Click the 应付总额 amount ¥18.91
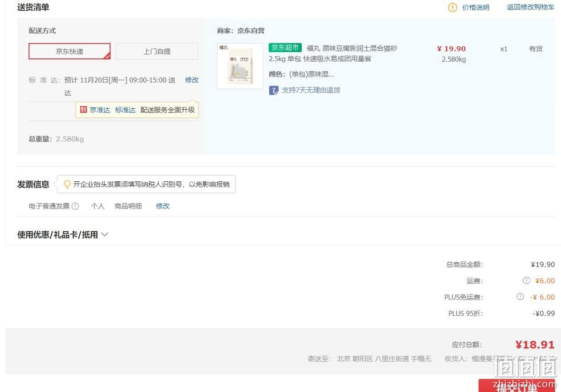561x392 pixels. [x=535, y=345]
